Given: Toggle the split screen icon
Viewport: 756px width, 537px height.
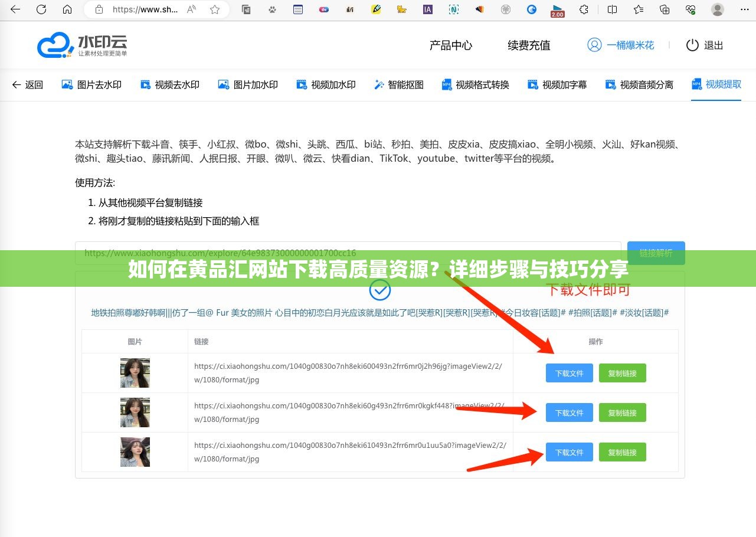Looking at the screenshot, I should [x=612, y=9].
